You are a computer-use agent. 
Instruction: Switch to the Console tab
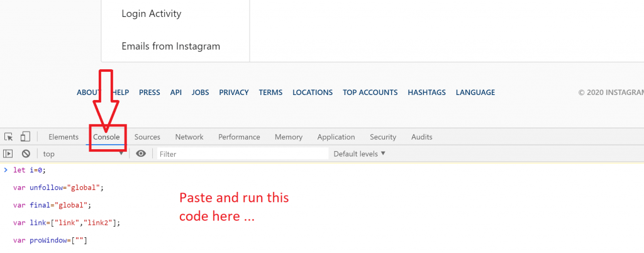pos(106,137)
